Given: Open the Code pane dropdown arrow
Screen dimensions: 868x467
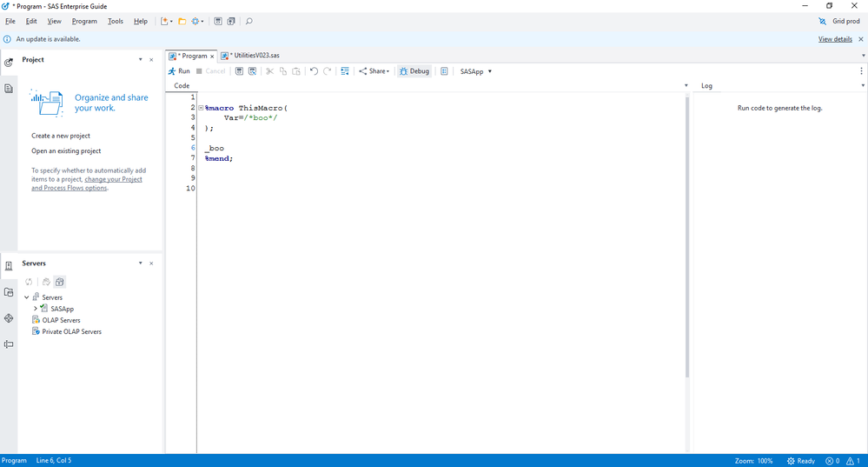Looking at the screenshot, I should 686,85.
